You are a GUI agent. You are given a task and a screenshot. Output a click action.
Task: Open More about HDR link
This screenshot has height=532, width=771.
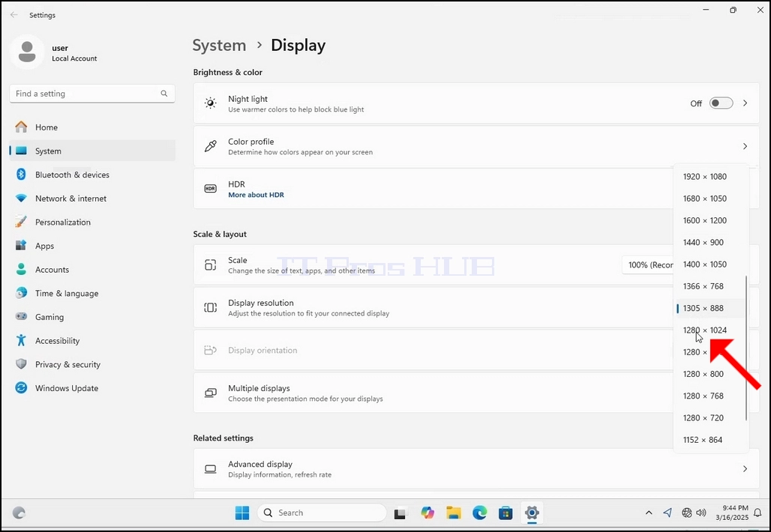pyautogui.click(x=256, y=195)
